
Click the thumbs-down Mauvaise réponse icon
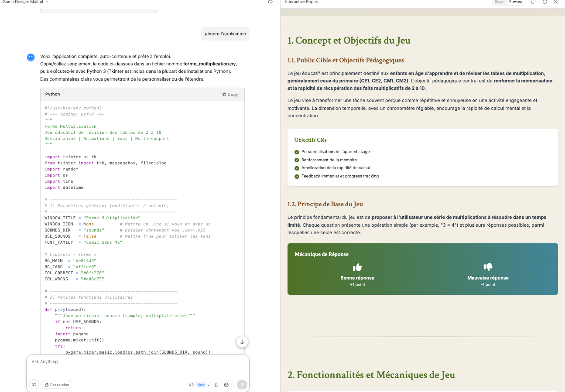[x=488, y=267]
